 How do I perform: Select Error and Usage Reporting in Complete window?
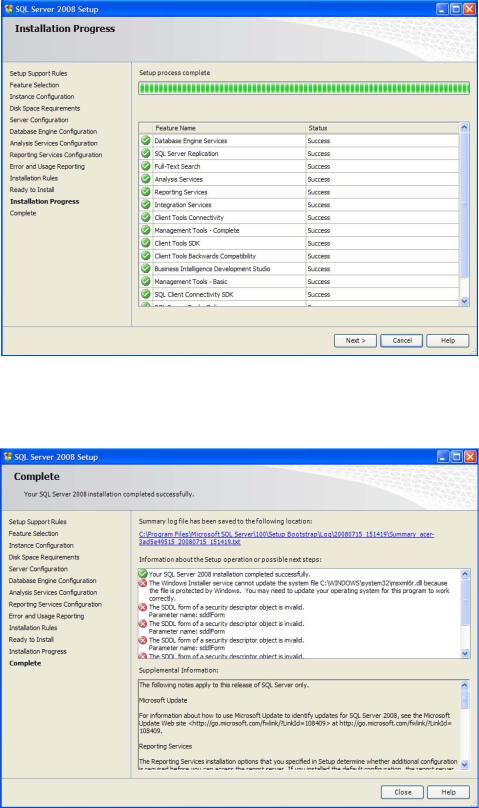pyautogui.click(x=46, y=616)
